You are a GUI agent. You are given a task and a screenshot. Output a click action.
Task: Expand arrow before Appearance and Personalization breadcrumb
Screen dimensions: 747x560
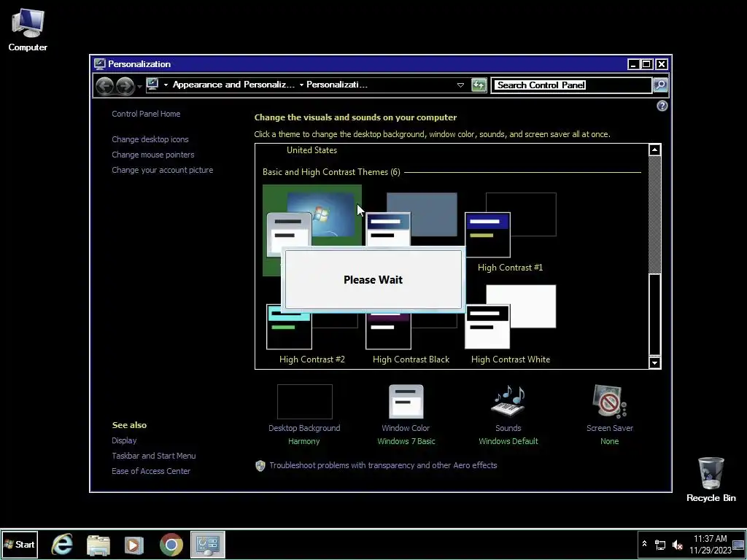click(166, 85)
